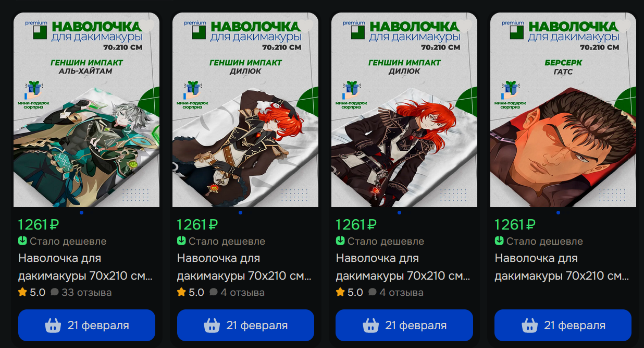Toggle favorite heart on the right Дилюк card
Image resolution: width=644 pixels, height=348 pixels.
[465, 25]
